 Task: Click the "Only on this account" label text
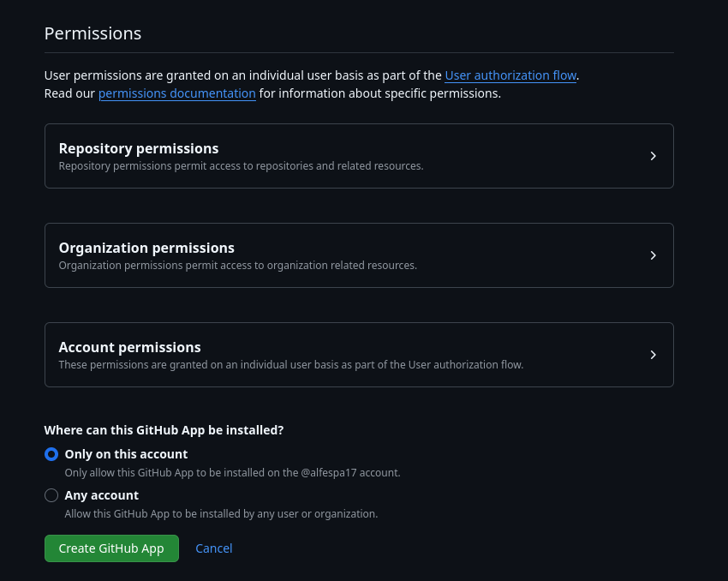pos(126,454)
